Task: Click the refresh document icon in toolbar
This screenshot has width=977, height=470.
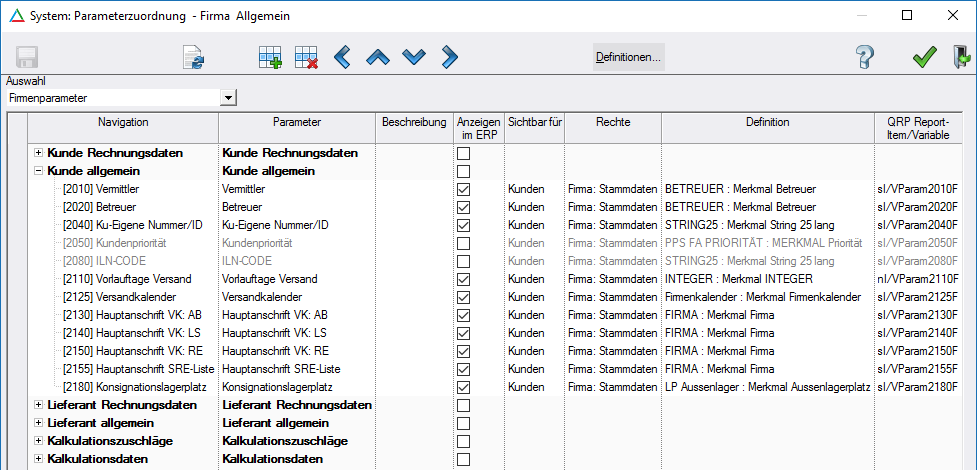Action: point(193,58)
